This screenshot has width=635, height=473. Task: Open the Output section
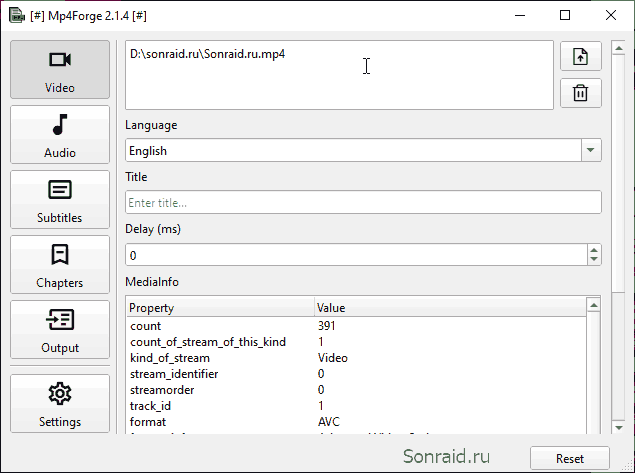(60, 330)
